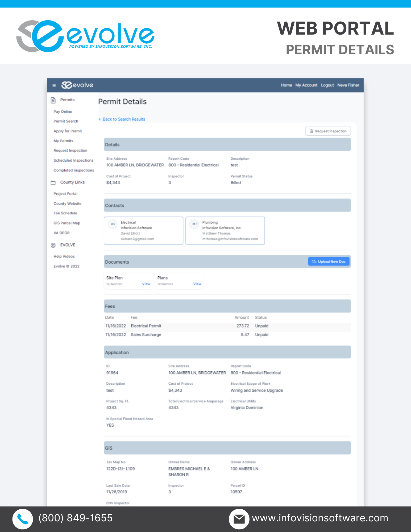Open Home in the top navigation
411x532 pixels.
coord(286,85)
